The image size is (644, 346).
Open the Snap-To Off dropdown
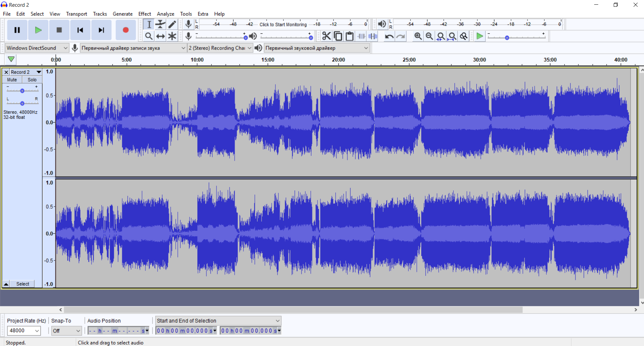point(66,331)
